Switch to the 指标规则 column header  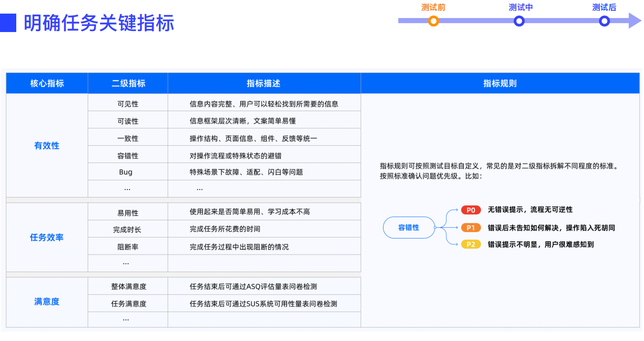500,83
